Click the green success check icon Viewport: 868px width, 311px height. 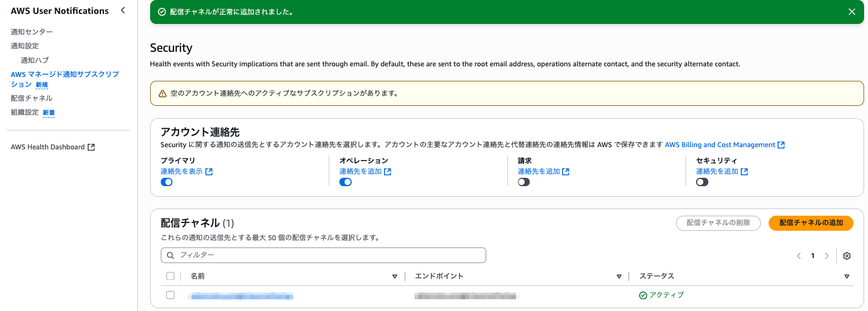coord(162,12)
